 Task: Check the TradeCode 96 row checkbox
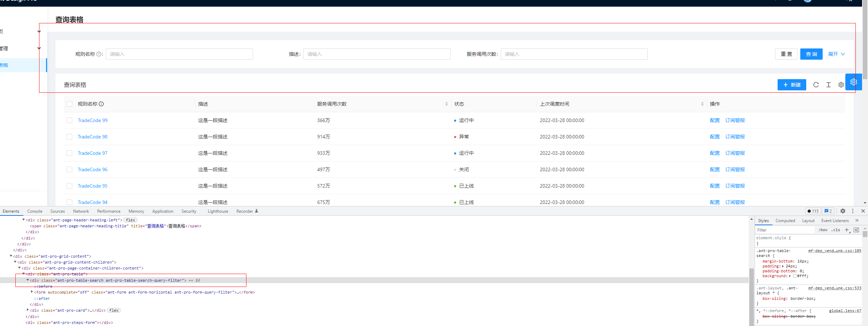69,169
